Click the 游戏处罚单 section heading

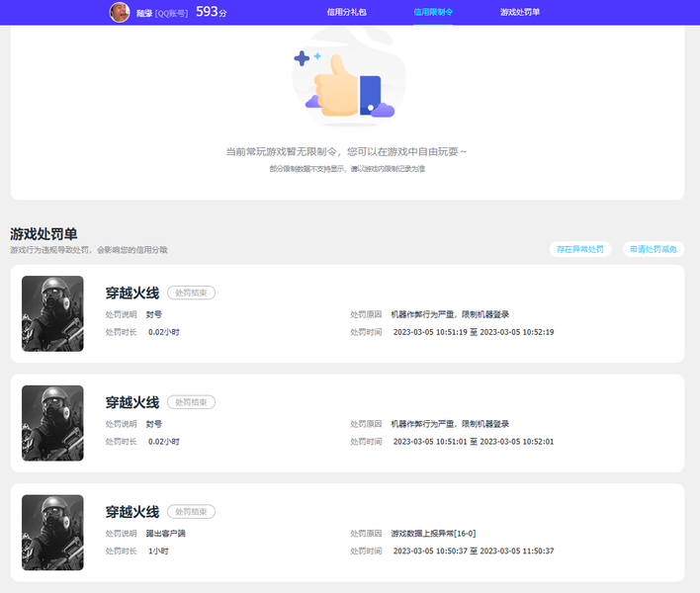44,234
